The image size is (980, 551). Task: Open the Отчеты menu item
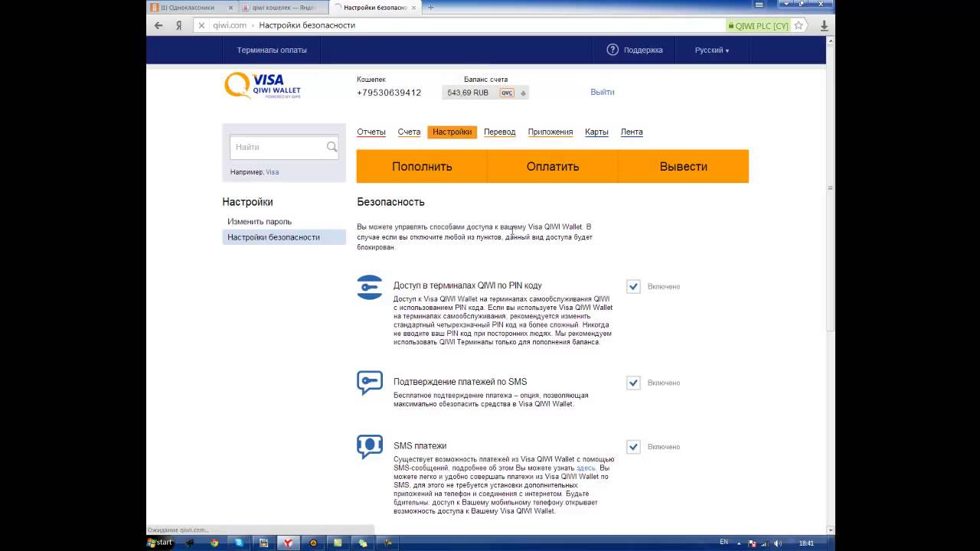pyautogui.click(x=371, y=132)
